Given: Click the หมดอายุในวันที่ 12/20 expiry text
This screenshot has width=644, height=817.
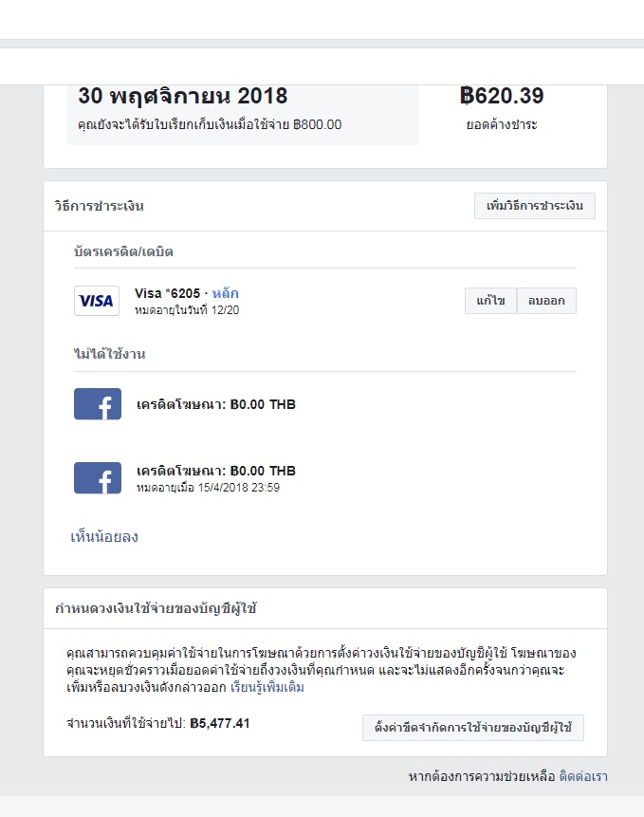Looking at the screenshot, I should coord(187,309).
